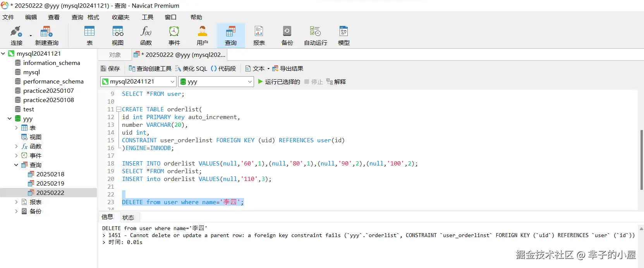Open the 格式 menu
This screenshot has width=644, height=268.
pos(93,17)
